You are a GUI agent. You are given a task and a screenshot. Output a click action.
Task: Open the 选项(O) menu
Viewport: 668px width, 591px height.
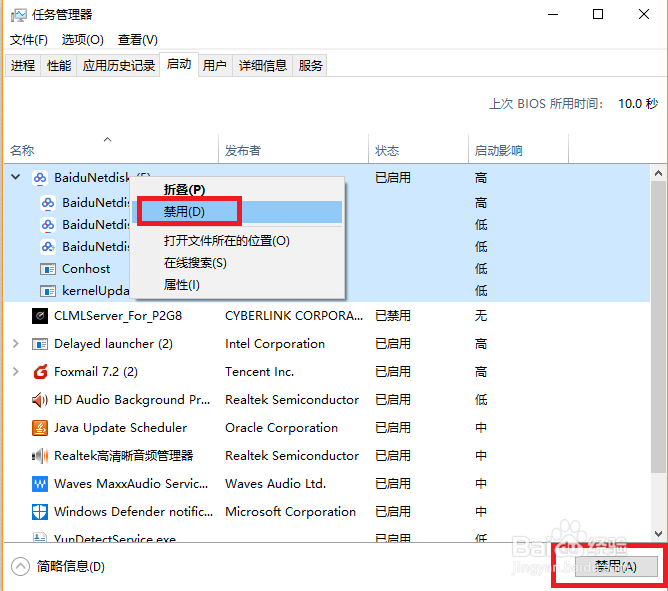(83, 40)
